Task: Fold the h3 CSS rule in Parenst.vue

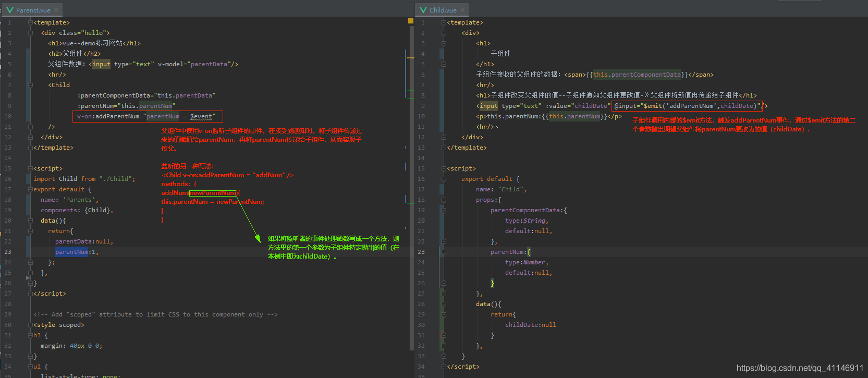Action: (x=31, y=335)
